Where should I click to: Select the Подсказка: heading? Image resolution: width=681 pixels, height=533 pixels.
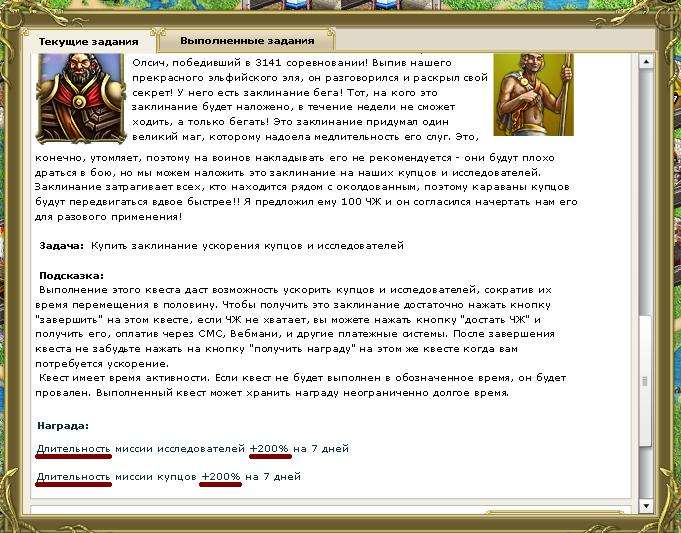(x=72, y=276)
